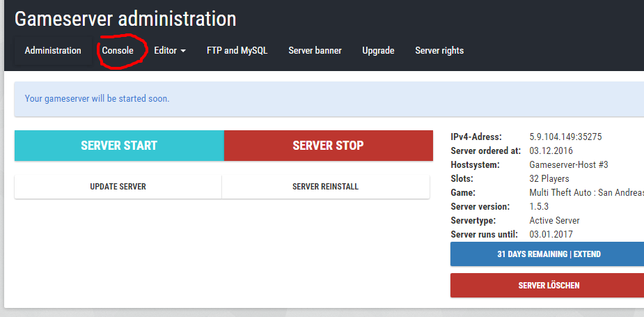Open the Server rights tab

click(x=439, y=50)
